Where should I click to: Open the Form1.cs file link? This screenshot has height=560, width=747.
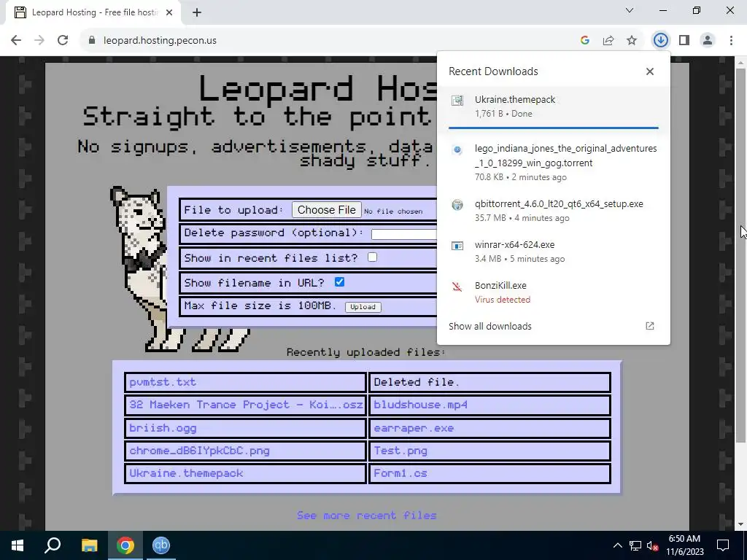[x=400, y=473]
